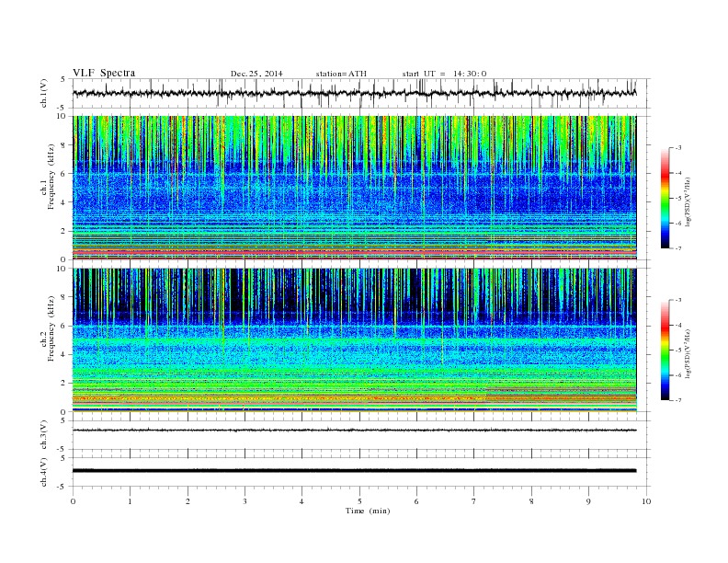This screenshot has height=563, width=728.
Task: Click the "ch.1(V)" axis label
Action: click(x=44, y=93)
